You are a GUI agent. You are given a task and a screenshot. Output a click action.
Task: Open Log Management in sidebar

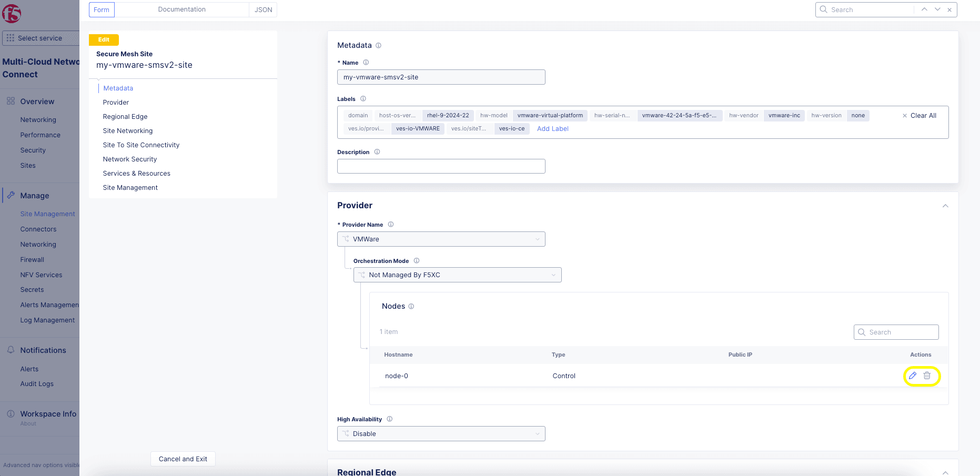(x=47, y=320)
